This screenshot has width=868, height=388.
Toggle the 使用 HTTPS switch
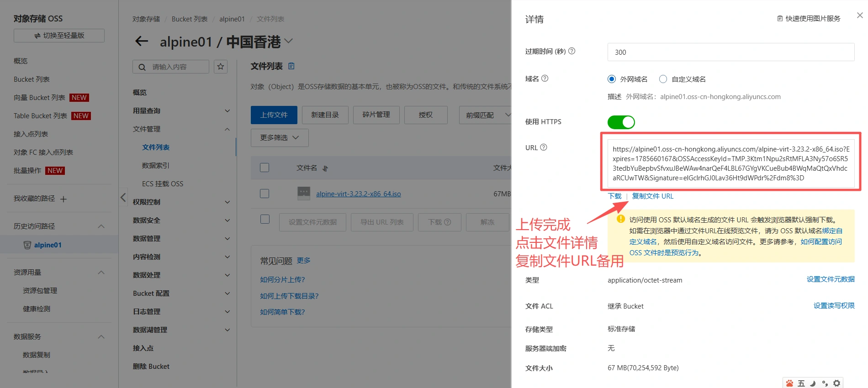[621, 122]
